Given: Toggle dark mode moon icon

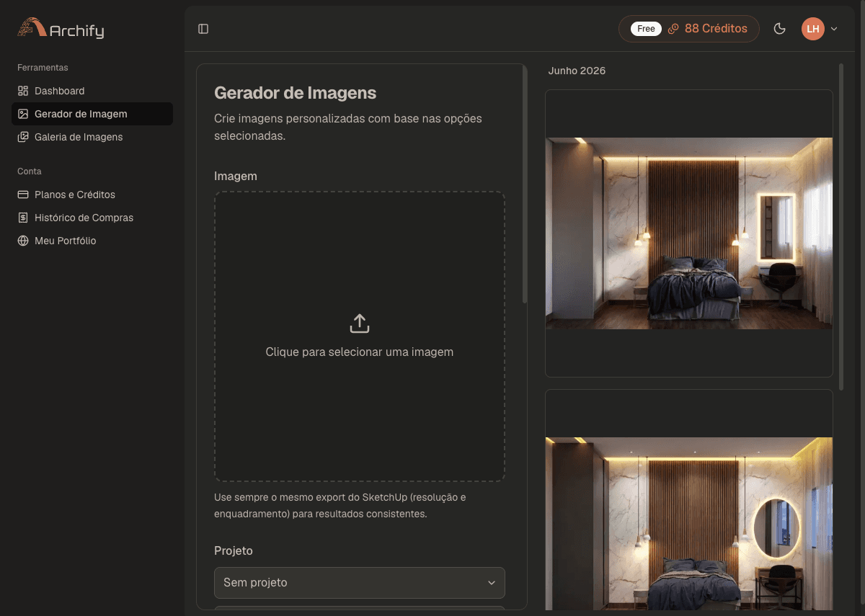Looking at the screenshot, I should [x=779, y=29].
